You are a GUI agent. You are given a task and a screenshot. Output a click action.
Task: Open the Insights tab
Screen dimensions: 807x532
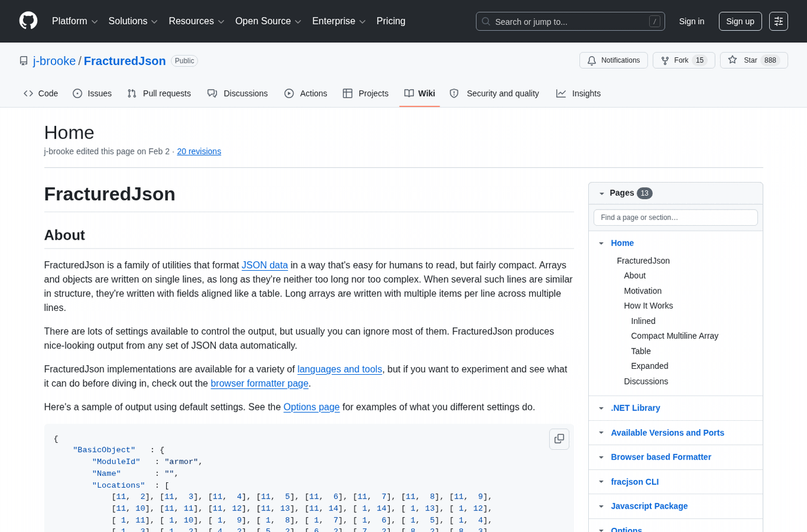(x=579, y=93)
